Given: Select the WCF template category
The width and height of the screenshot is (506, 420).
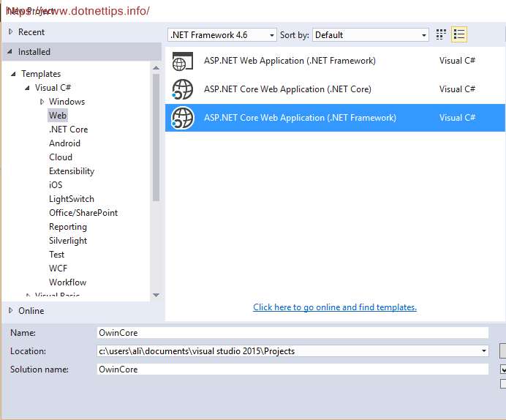Looking at the screenshot, I should (x=58, y=269).
